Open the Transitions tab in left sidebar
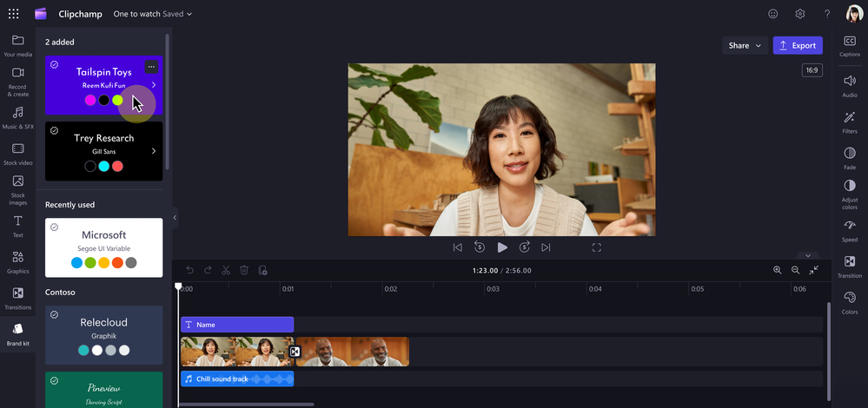This screenshot has height=408, width=868. tap(17, 298)
